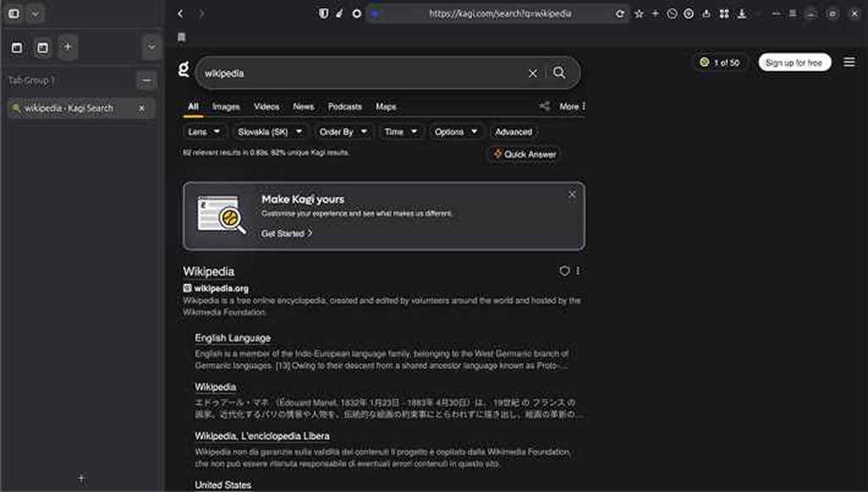The height and width of the screenshot is (492, 868).
Task: Open the Lens dropdown
Action: [x=203, y=131]
